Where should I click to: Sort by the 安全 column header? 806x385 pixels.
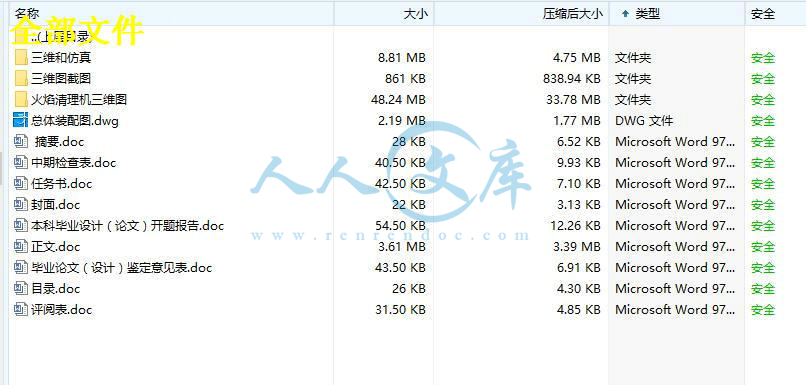tap(776, 13)
